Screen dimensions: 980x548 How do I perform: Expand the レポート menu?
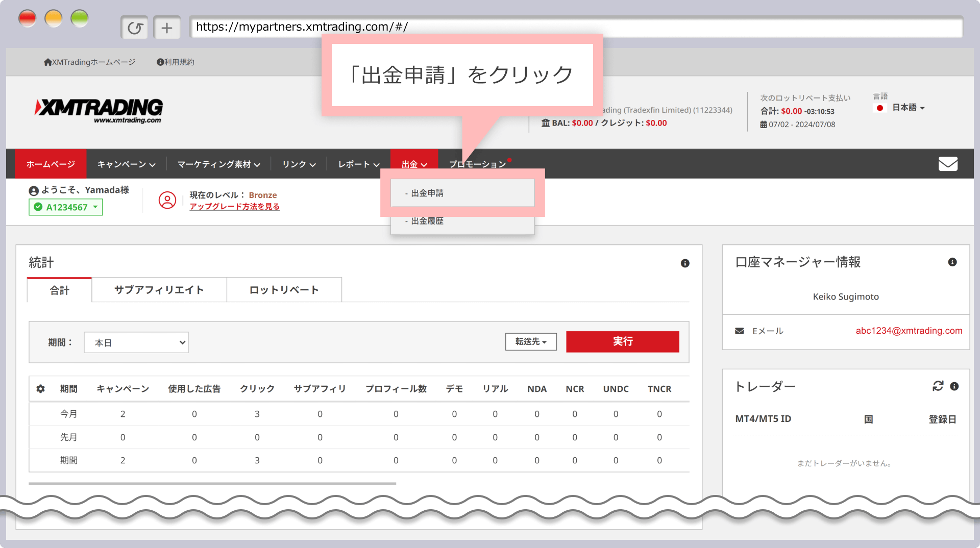click(359, 164)
